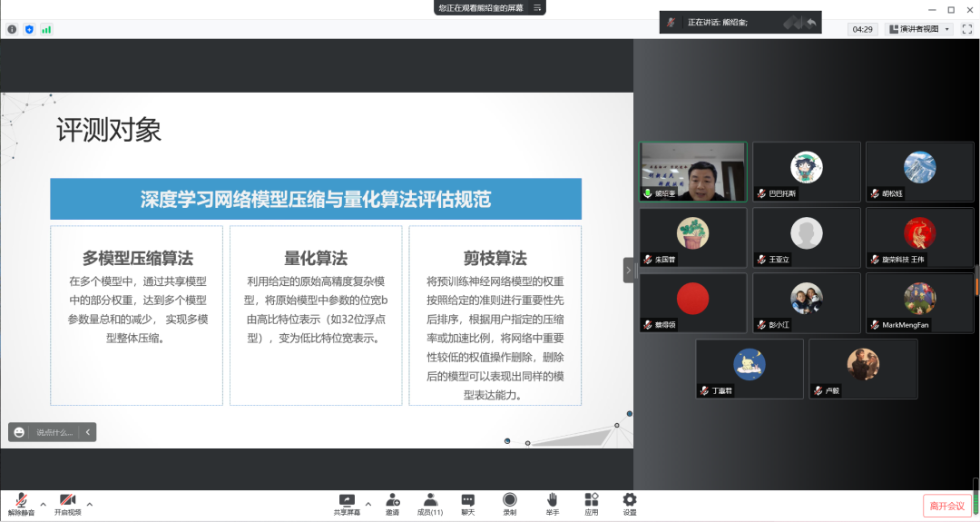Select red-avatar participant tile
980x522 pixels.
click(693, 303)
